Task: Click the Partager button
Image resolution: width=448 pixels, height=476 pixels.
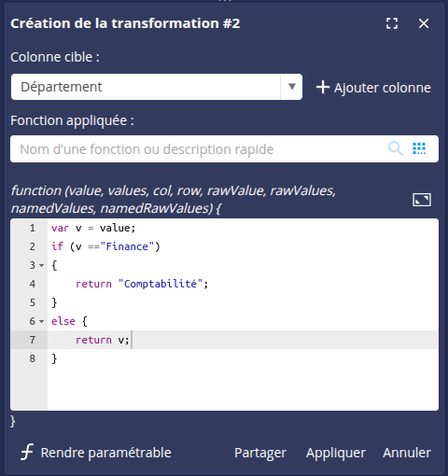Action: click(x=260, y=453)
